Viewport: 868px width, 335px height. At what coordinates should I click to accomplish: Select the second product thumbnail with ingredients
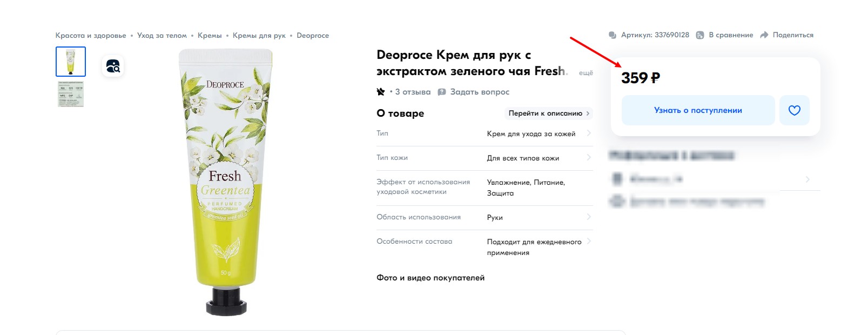click(x=71, y=94)
